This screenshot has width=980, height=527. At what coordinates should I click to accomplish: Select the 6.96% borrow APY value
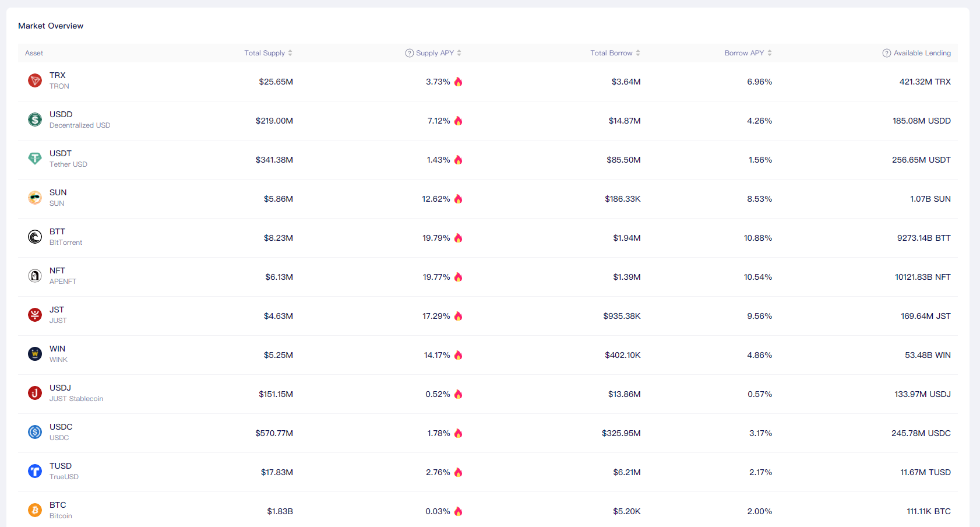click(760, 82)
